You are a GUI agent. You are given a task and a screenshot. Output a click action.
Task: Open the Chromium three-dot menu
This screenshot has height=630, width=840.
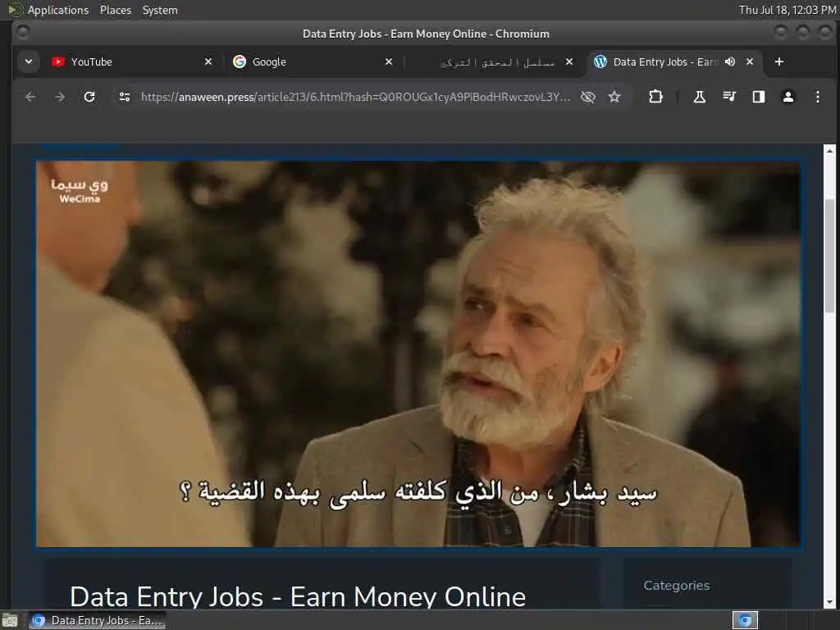pyautogui.click(x=818, y=97)
